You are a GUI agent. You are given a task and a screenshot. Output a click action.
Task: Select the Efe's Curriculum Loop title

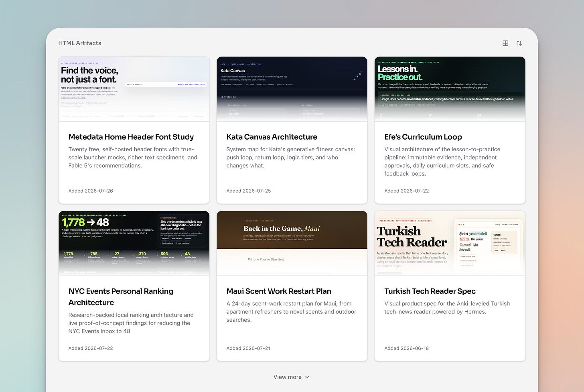click(x=423, y=137)
